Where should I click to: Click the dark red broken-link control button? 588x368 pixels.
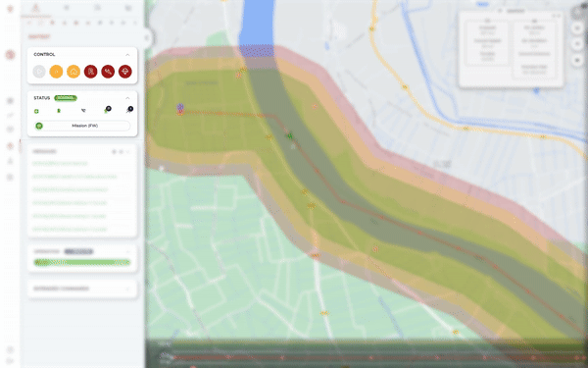click(x=108, y=72)
